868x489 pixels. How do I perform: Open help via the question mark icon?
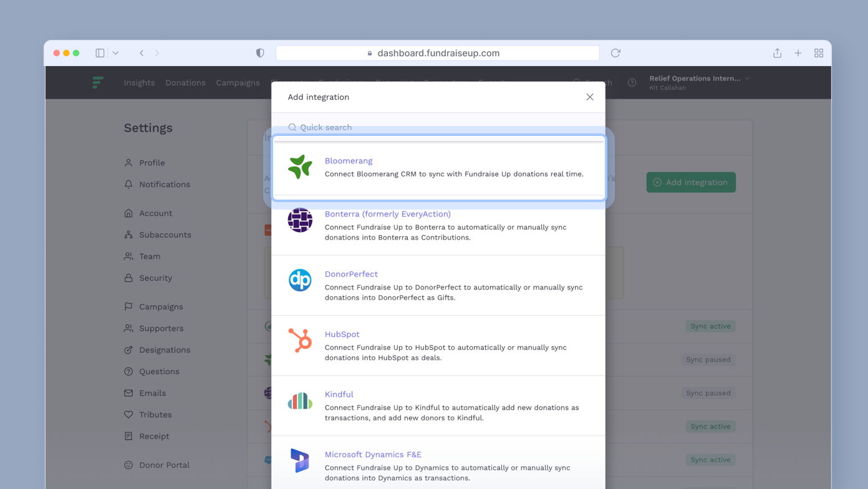[632, 82]
